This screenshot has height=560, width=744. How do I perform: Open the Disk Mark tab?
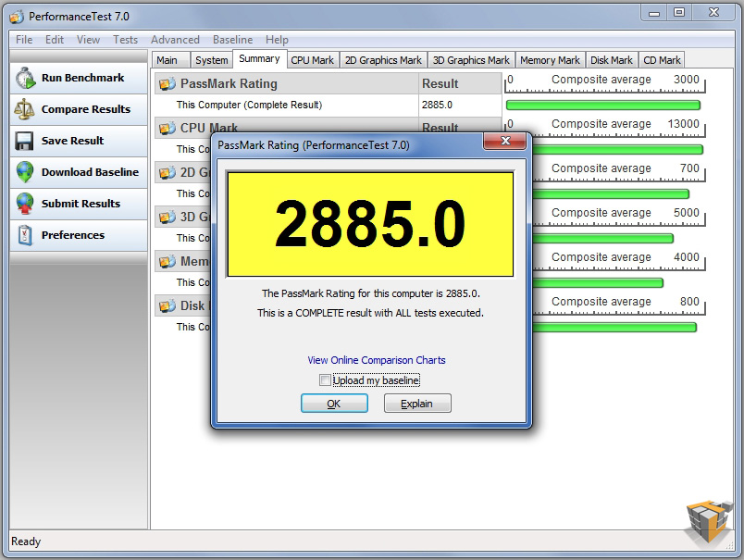[612, 60]
